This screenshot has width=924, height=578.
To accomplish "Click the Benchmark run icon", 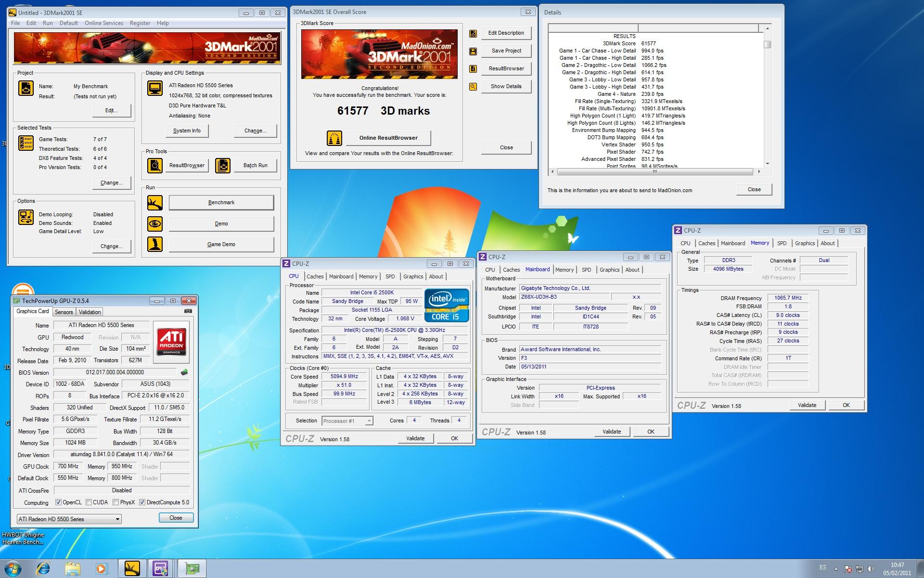I will pos(155,203).
